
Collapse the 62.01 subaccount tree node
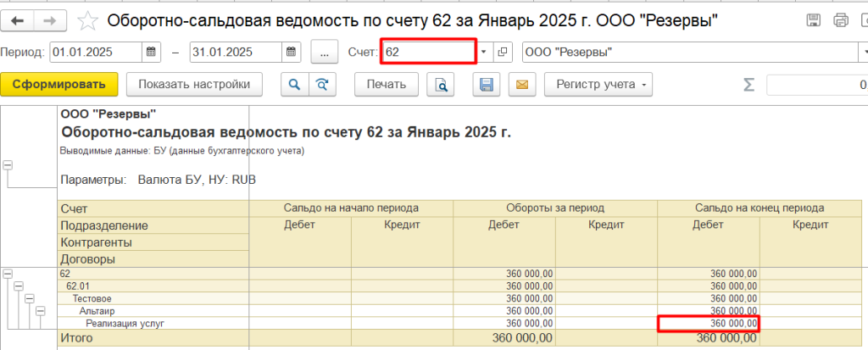[18, 286]
